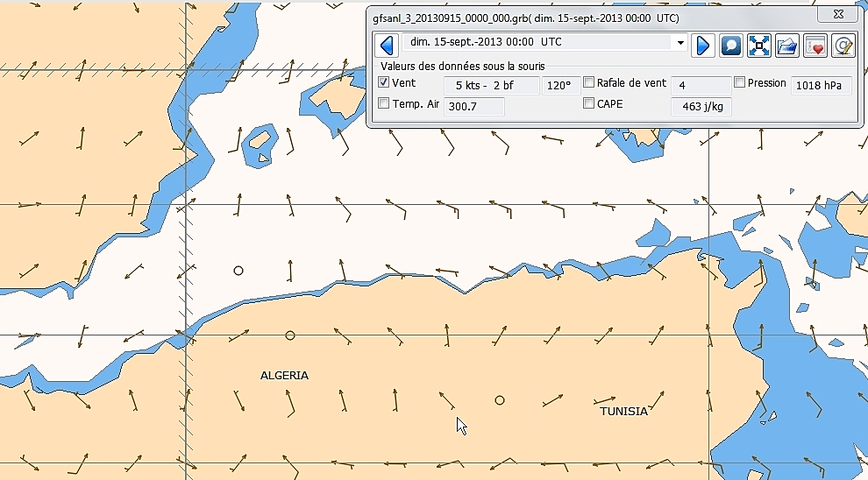Uncheck the Vent wind overlay checkbox
This screenshot has height=480, width=868.
point(383,82)
